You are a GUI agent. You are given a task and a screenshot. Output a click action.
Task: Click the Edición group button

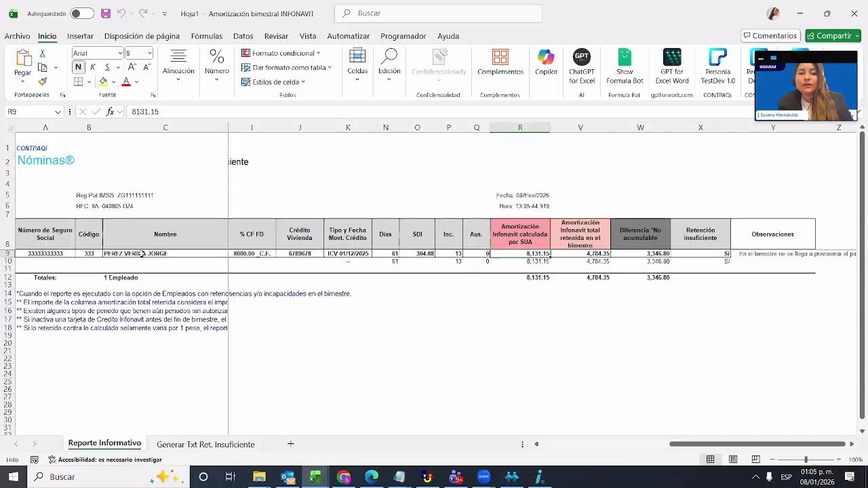(x=389, y=66)
